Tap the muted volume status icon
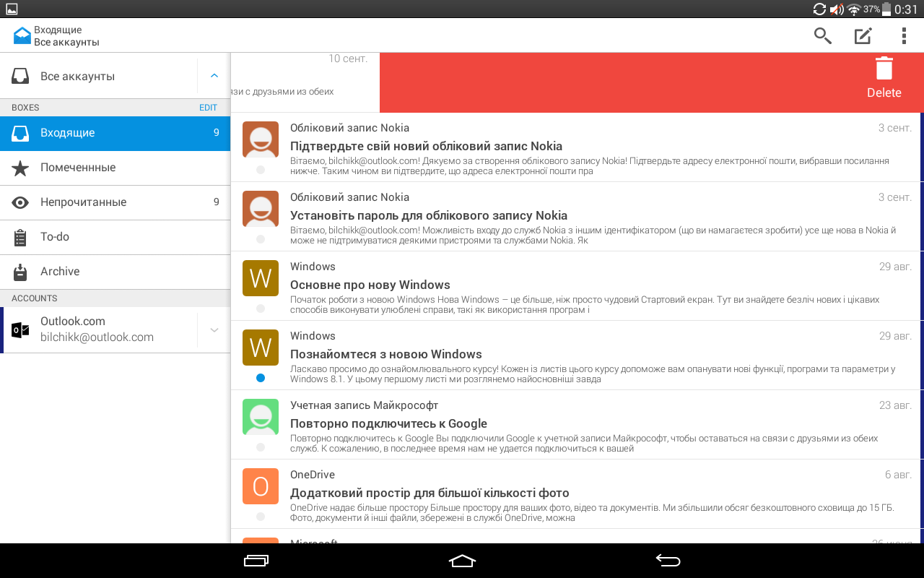 pyautogui.click(x=837, y=9)
